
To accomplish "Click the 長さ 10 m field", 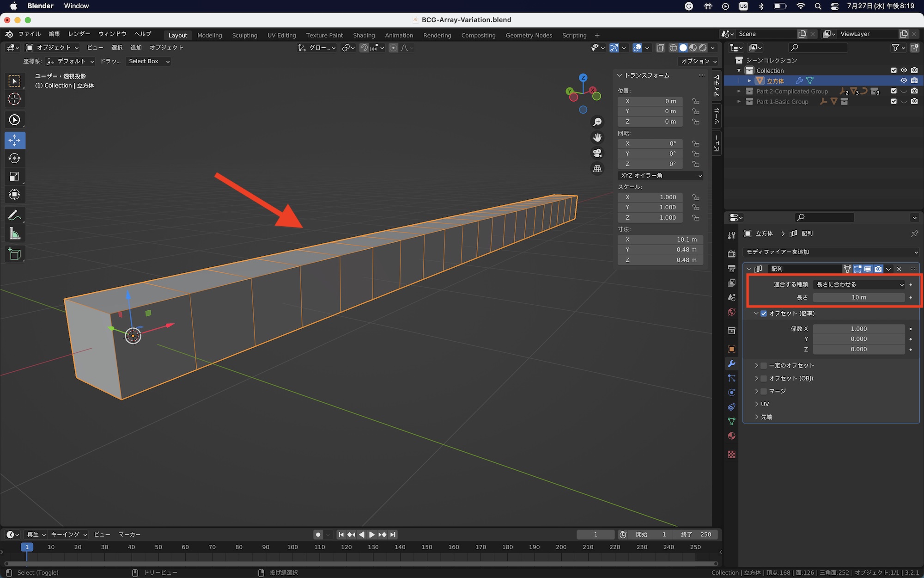I will pyautogui.click(x=859, y=297).
